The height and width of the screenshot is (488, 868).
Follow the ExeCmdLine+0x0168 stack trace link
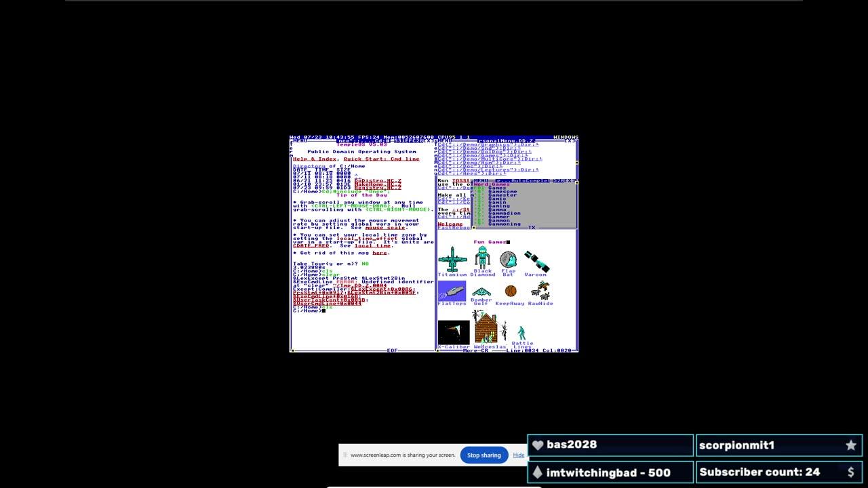coord(325,296)
